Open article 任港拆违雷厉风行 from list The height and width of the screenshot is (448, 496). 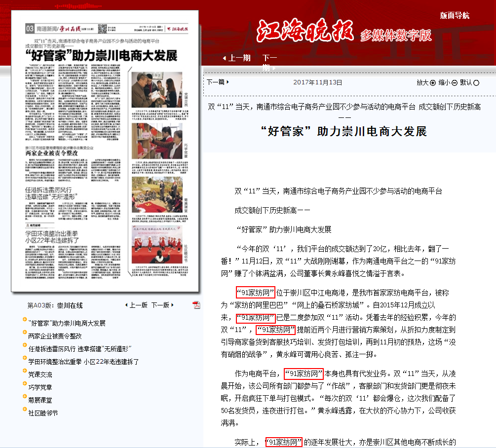click(x=75, y=349)
